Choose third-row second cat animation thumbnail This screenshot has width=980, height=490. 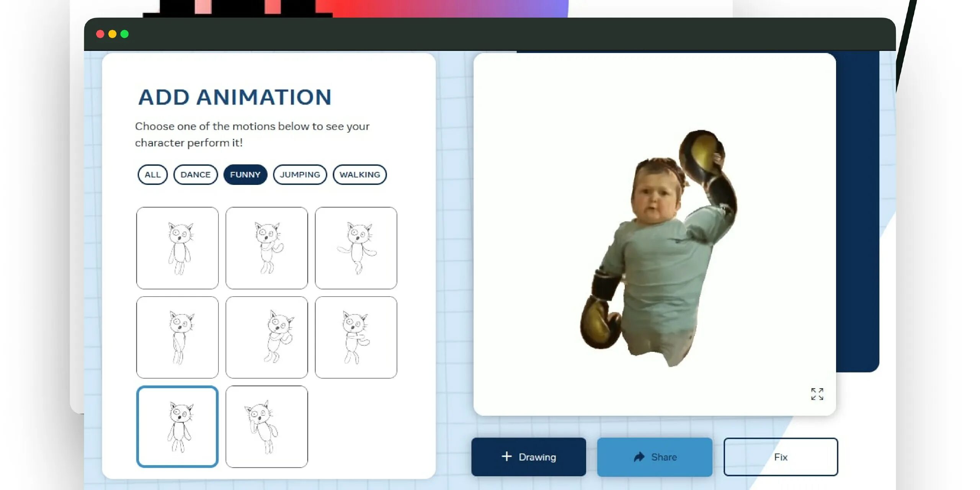tap(267, 427)
